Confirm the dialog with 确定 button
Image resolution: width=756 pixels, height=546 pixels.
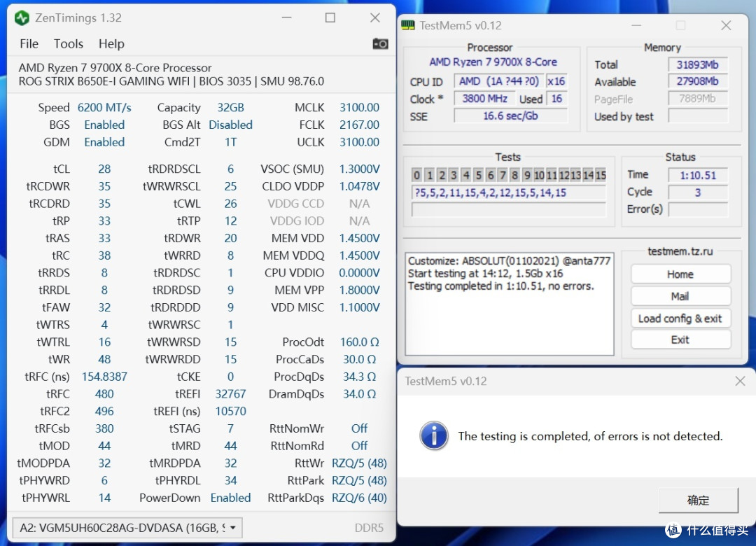[x=698, y=500]
